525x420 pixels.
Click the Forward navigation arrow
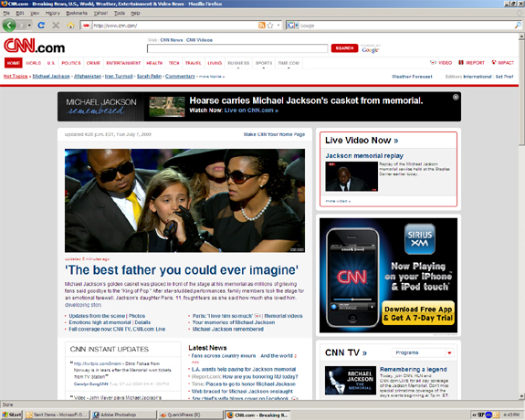21,26
